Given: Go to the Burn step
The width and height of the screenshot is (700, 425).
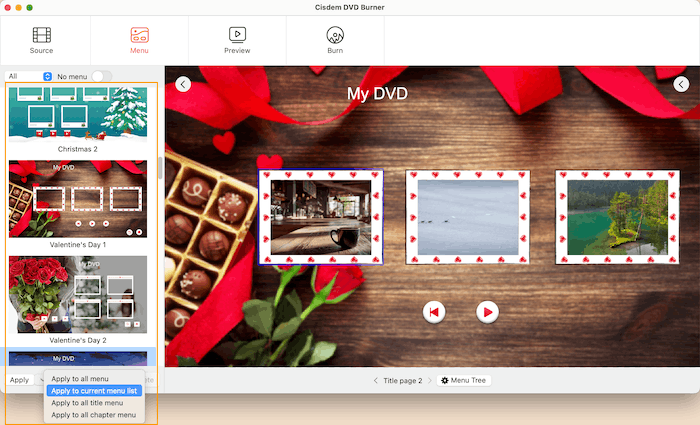Looking at the screenshot, I should (335, 40).
